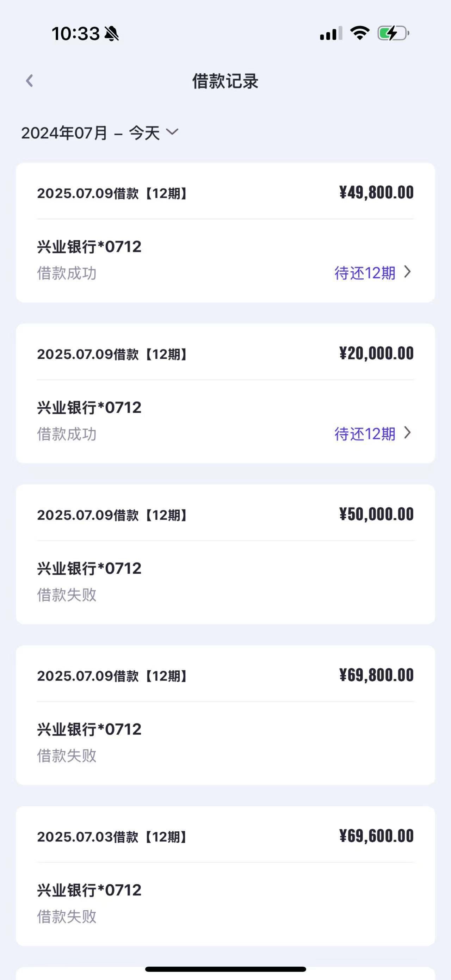Open 待还12期 link on ¥20,000.00 loan
The image size is (451, 980).
[365, 434]
